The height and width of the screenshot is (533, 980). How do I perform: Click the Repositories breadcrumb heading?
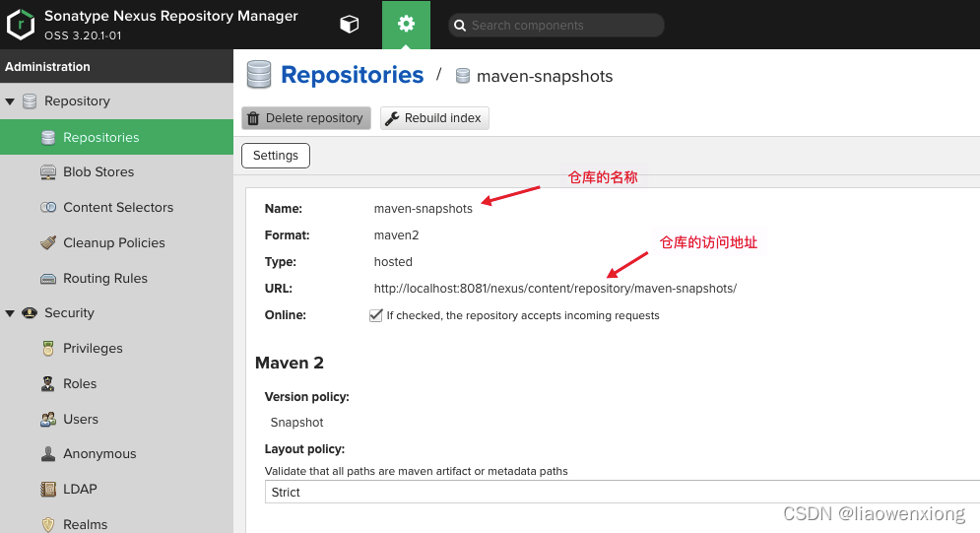(353, 75)
